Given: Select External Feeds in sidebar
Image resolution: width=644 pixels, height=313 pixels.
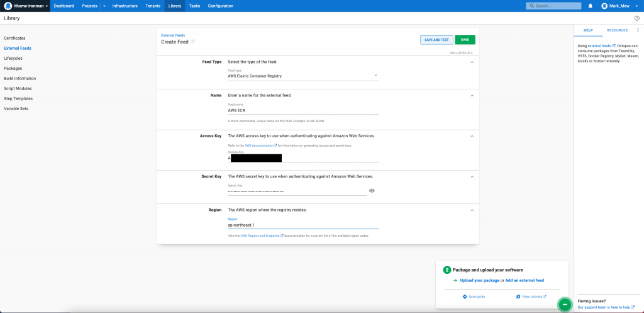Looking at the screenshot, I should click(18, 48).
